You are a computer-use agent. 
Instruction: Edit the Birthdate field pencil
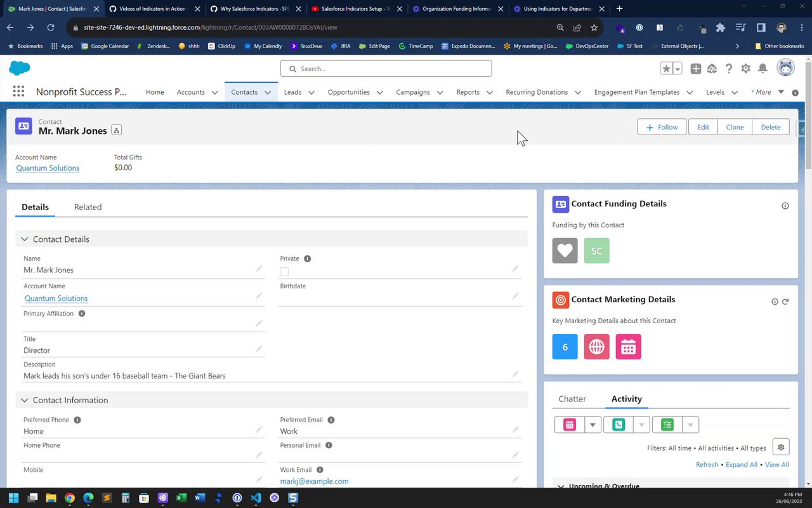tap(515, 296)
